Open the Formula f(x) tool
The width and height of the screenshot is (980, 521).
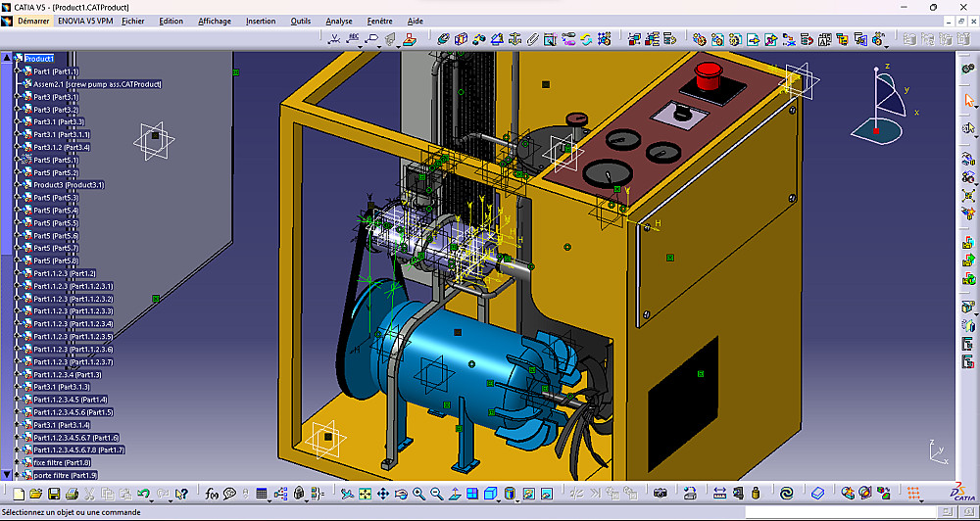coord(211,494)
